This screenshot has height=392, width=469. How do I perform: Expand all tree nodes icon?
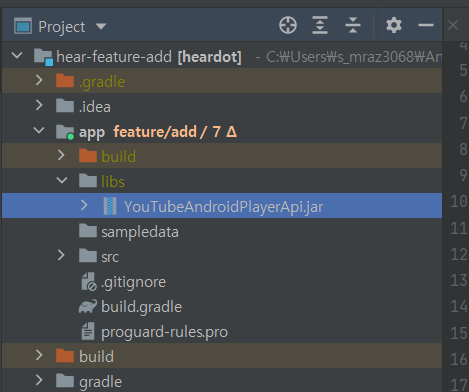[x=320, y=25]
